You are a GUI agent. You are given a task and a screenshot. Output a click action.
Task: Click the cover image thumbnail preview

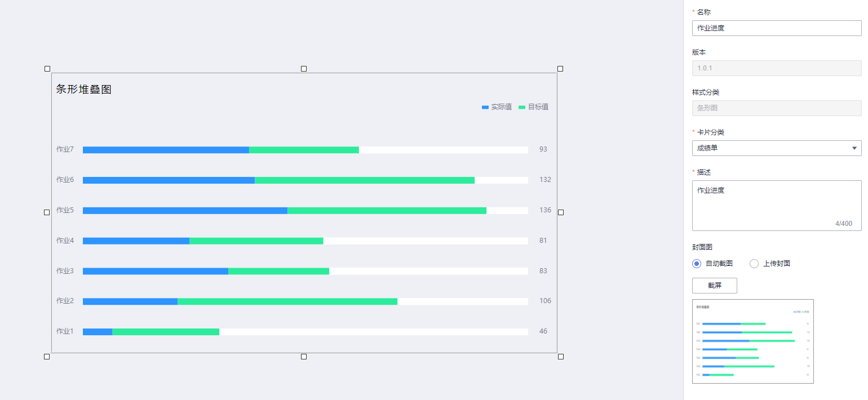(x=752, y=341)
